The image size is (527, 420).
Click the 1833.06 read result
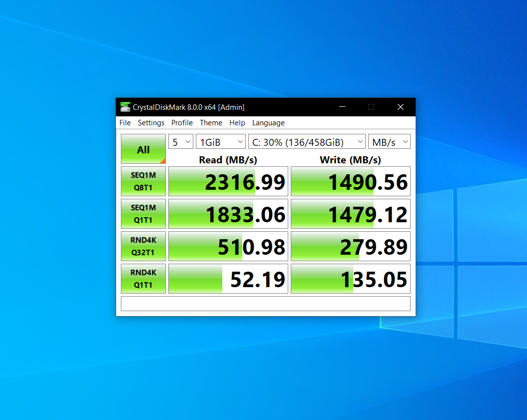click(x=228, y=214)
